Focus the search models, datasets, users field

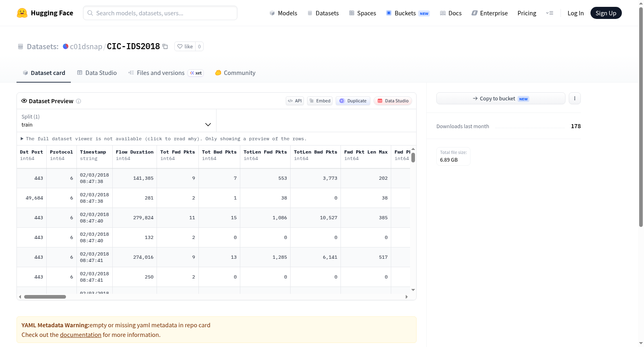coord(160,13)
